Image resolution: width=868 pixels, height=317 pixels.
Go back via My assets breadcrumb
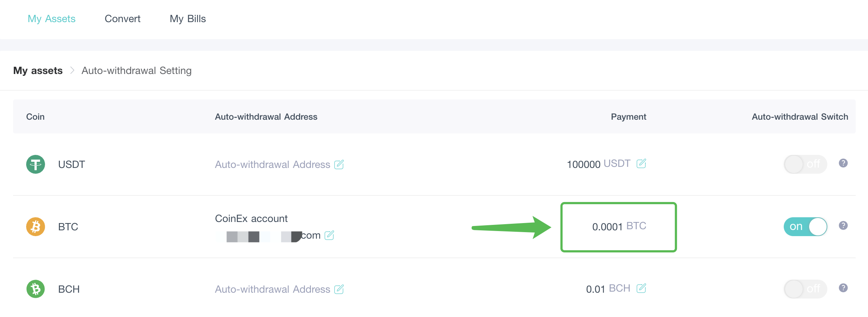(x=38, y=71)
